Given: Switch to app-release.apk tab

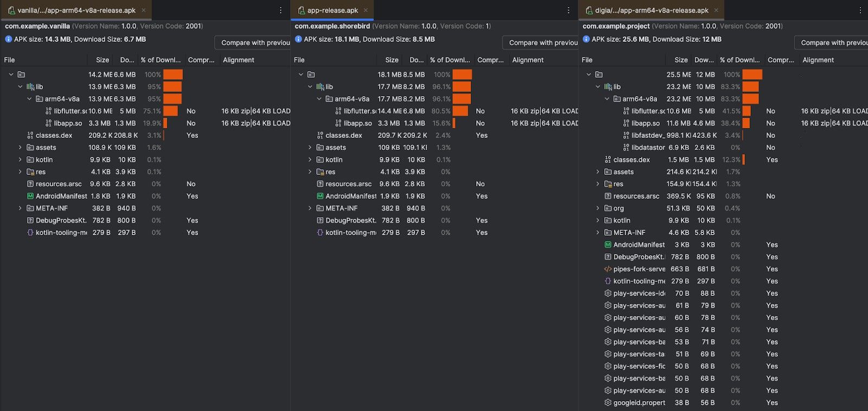Looking at the screenshot, I should point(333,10).
